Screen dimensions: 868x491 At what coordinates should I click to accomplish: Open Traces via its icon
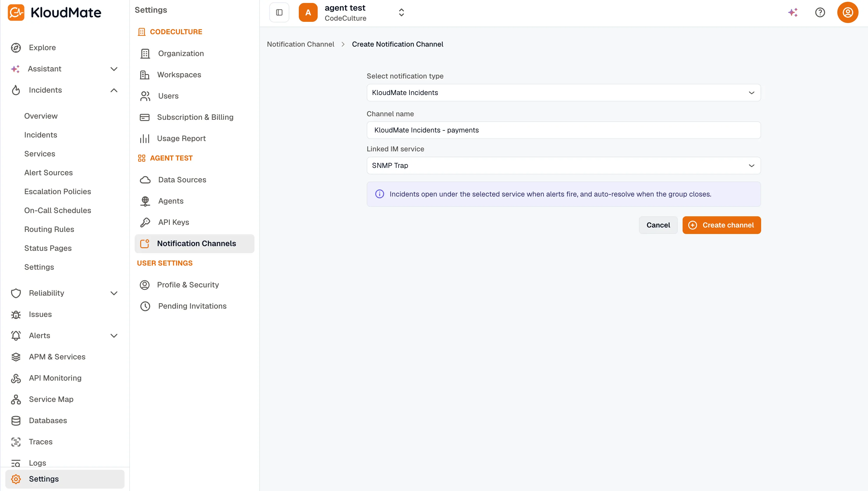(16, 442)
